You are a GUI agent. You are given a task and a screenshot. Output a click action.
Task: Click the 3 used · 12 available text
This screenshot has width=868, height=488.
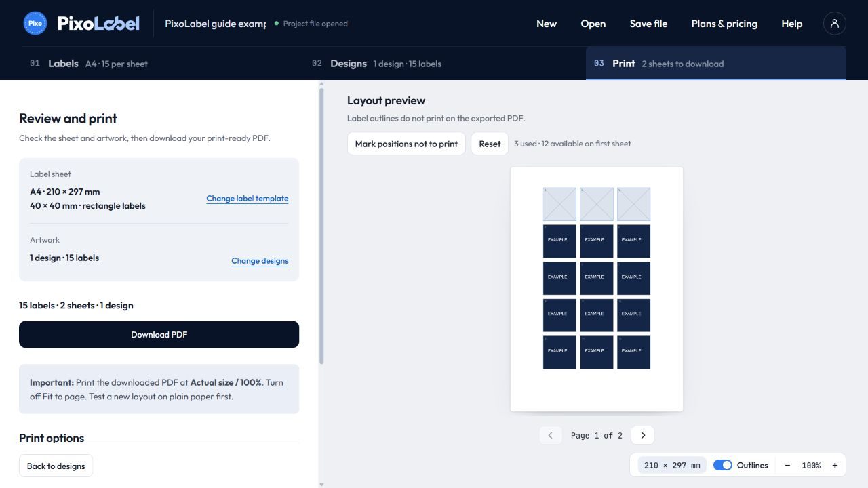[572, 144]
